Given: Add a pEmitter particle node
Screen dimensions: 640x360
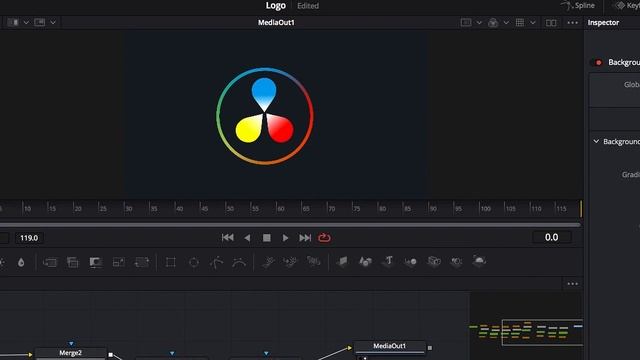Looking at the screenshot, I should (x=268, y=262).
